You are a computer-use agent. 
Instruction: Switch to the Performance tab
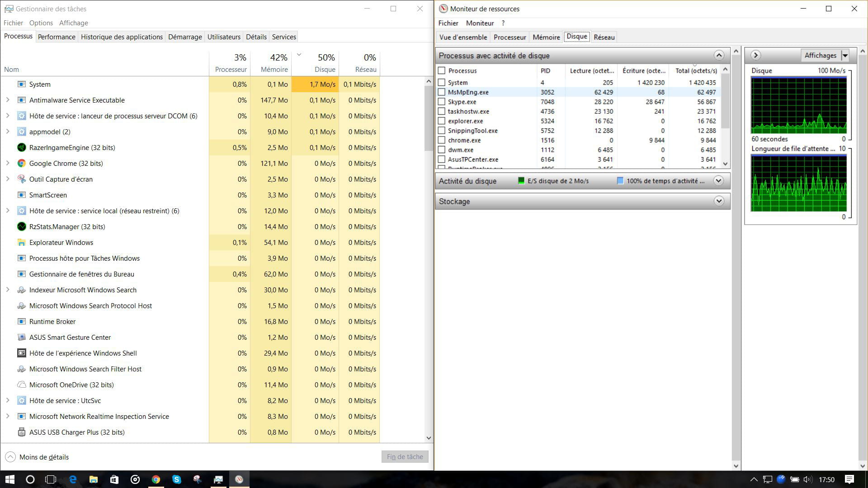click(57, 37)
